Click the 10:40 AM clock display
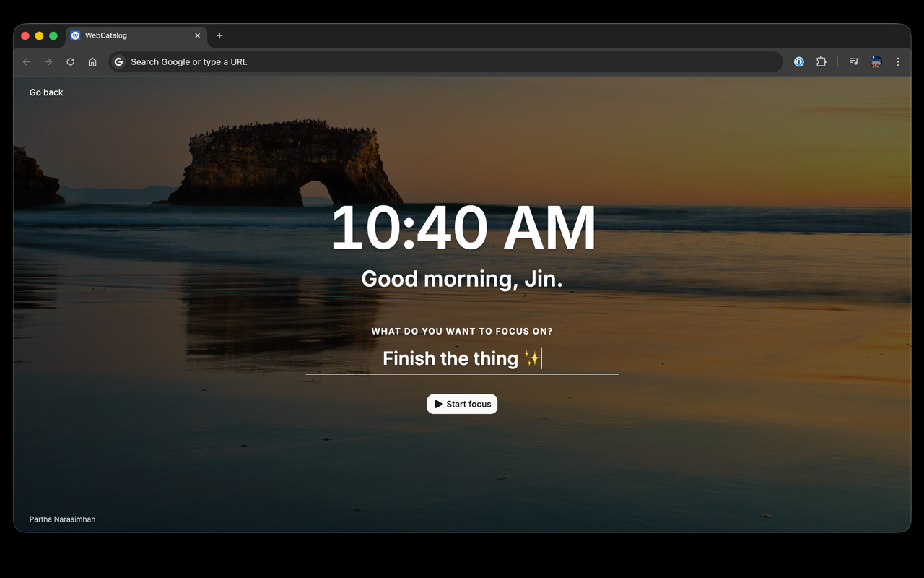Viewport: 924px width, 578px height. [463, 228]
